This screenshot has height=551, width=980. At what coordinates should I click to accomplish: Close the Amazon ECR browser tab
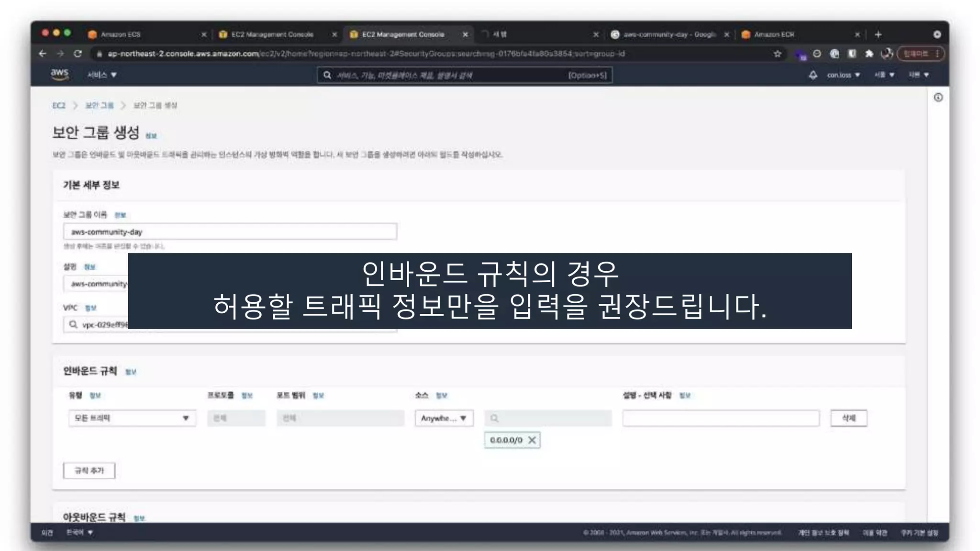click(x=857, y=34)
